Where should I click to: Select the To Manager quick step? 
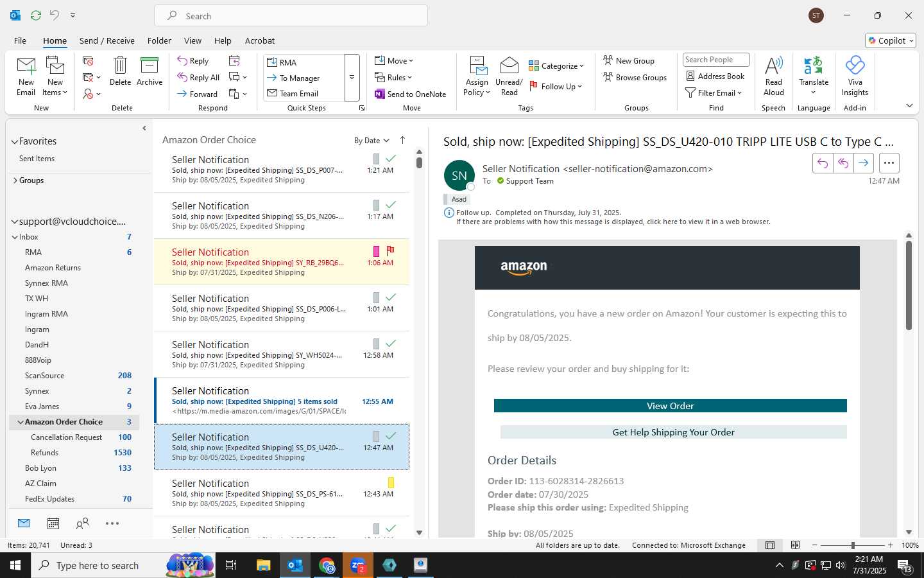(304, 78)
